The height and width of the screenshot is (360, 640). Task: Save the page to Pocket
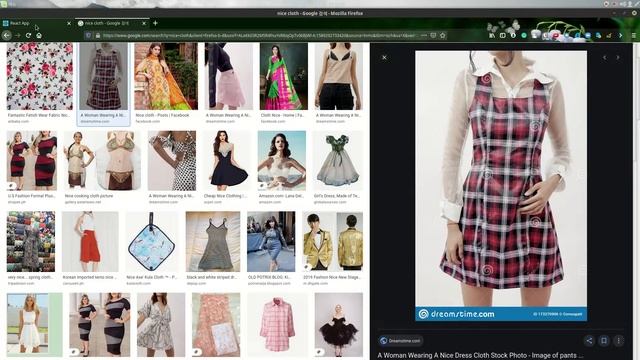point(433,36)
